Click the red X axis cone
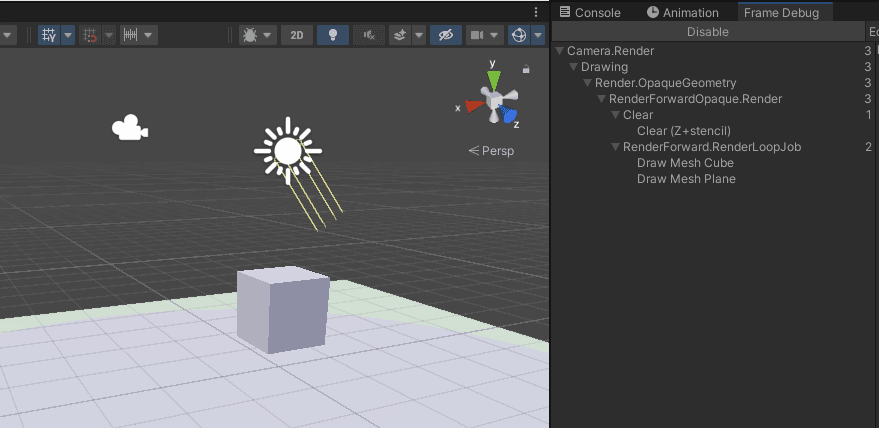Image resolution: width=879 pixels, height=428 pixels. click(x=474, y=105)
